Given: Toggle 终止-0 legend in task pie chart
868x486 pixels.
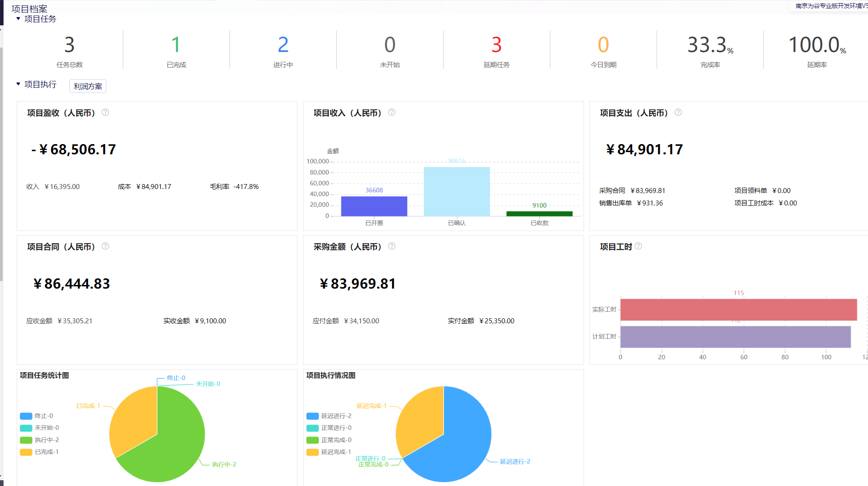Looking at the screenshot, I should pyautogui.click(x=36, y=416).
